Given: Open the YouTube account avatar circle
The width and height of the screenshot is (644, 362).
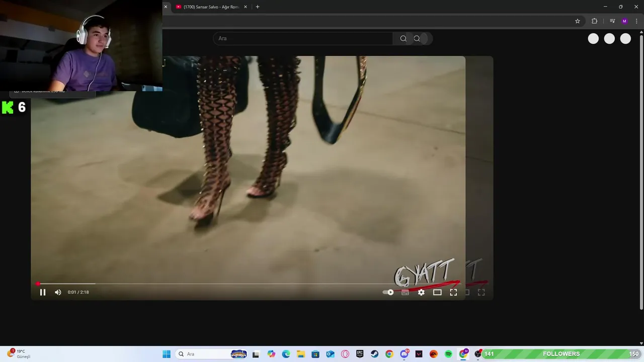Looking at the screenshot, I should coord(625,39).
